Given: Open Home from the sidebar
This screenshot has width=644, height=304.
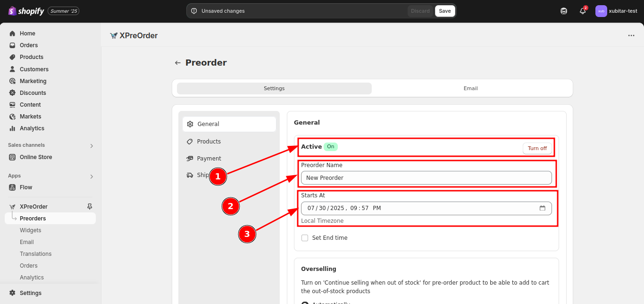Looking at the screenshot, I should pos(27,34).
